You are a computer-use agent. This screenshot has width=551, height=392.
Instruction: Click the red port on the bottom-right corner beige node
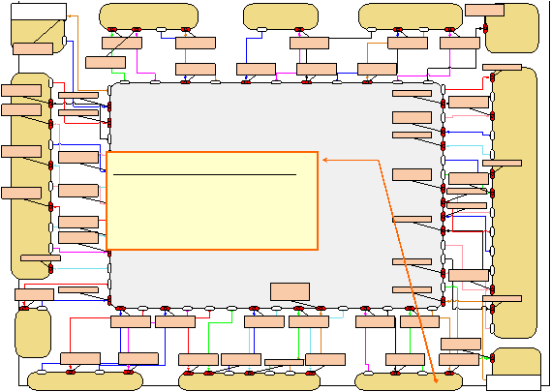click(x=492, y=359)
